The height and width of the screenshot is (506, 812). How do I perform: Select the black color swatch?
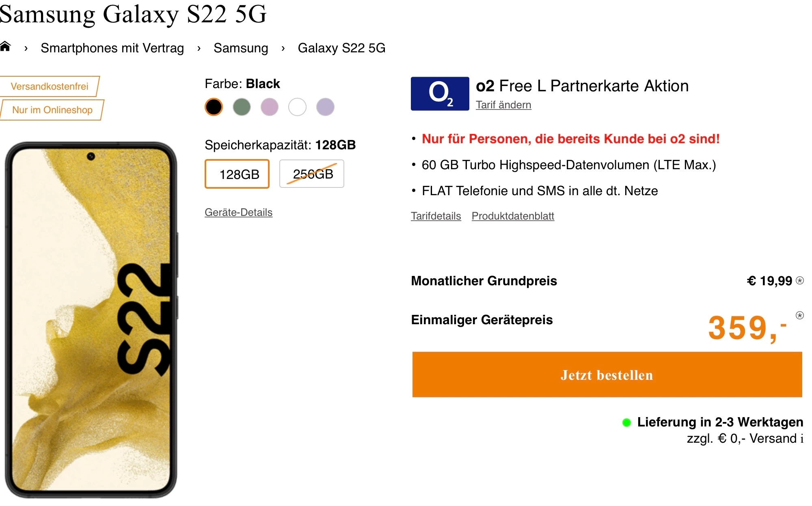(x=214, y=107)
